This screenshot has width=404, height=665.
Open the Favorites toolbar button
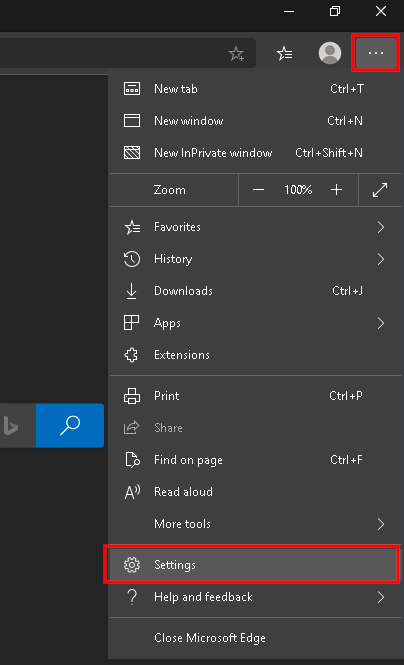pos(284,53)
